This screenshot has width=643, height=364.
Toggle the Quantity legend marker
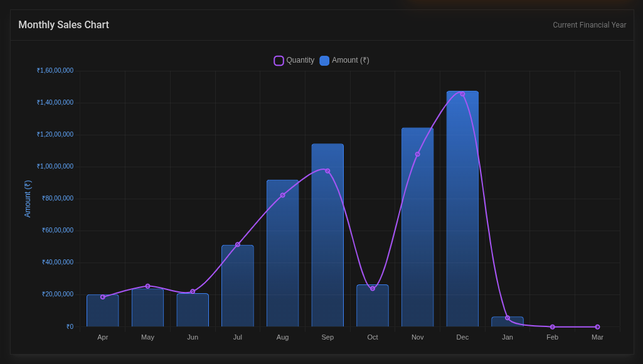[279, 60]
